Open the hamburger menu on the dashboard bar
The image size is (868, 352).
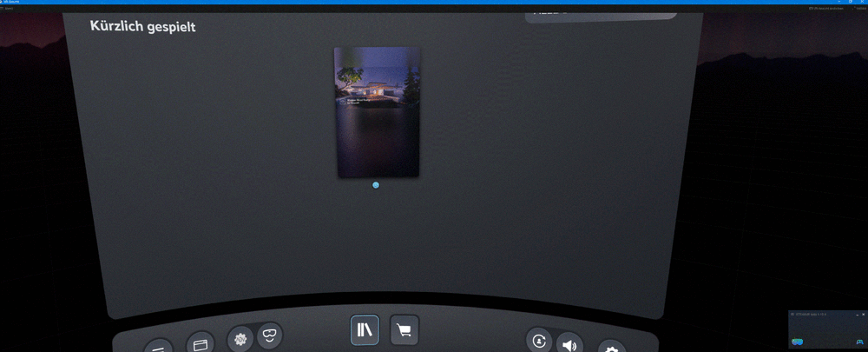pos(158,347)
